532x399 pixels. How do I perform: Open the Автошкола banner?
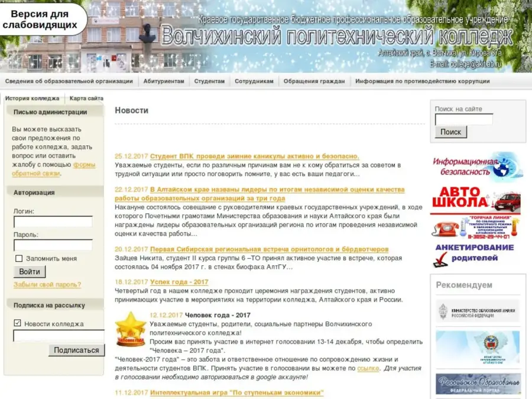pos(475,200)
